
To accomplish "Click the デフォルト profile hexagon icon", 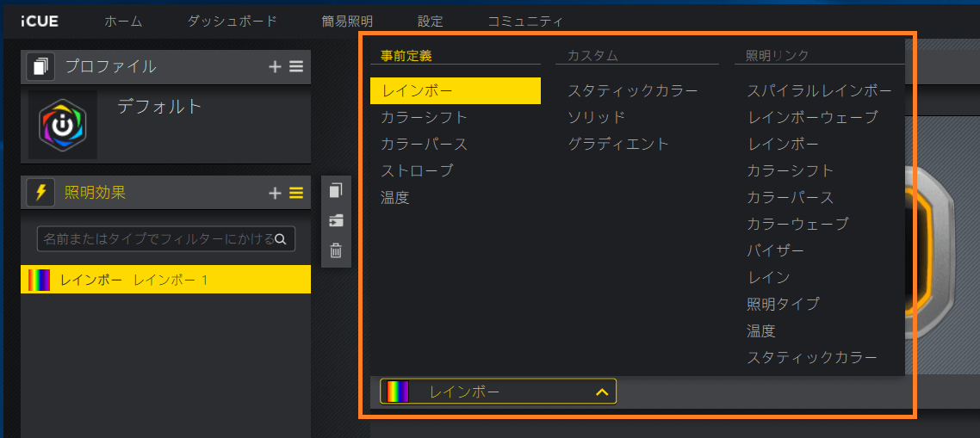I will pyautogui.click(x=62, y=125).
